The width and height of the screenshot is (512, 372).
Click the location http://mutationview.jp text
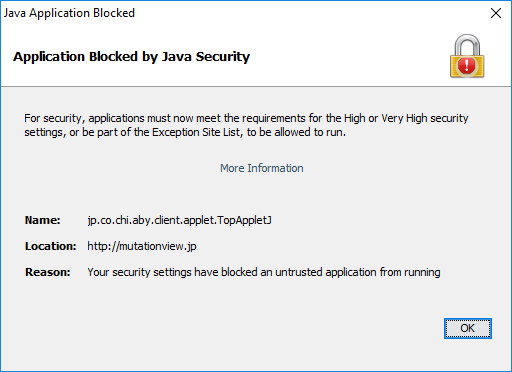click(142, 246)
